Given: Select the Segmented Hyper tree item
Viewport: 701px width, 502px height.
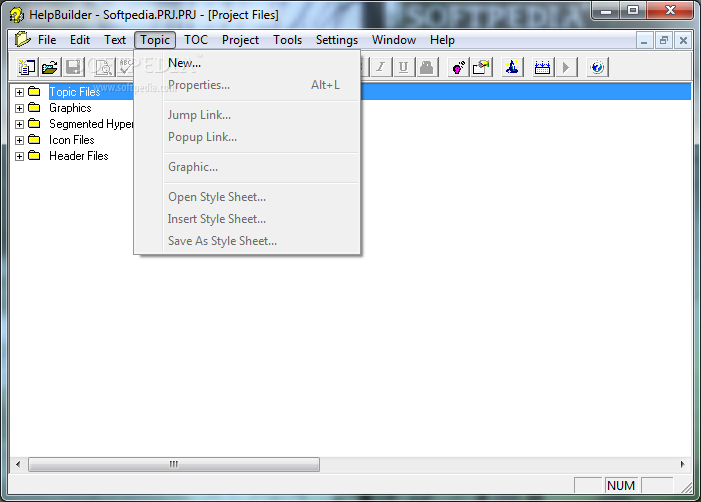Looking at the screenshot, I should click(x=91, y=124).
